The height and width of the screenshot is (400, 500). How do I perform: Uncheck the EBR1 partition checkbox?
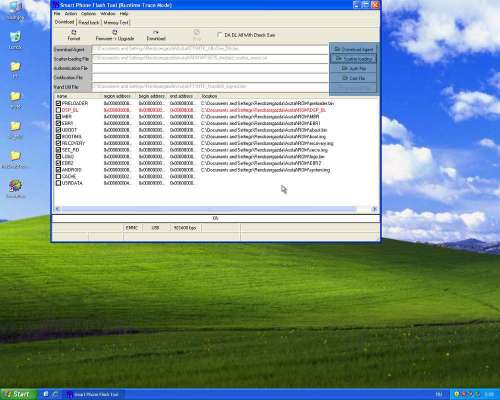(x=58, y=123)
